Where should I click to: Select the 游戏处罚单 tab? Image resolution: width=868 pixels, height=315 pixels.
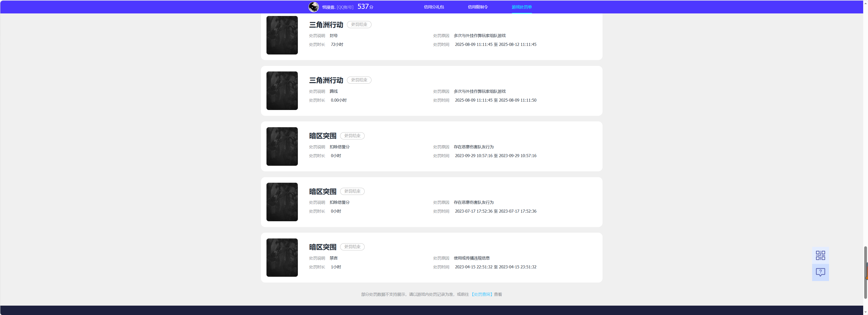click(522, 7)
